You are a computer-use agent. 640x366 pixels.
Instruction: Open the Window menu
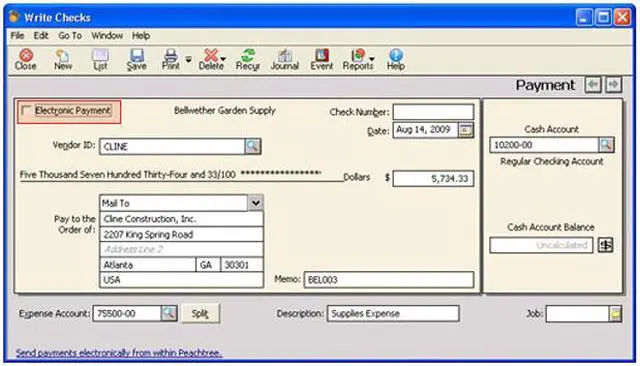click(x=107, y=35)
